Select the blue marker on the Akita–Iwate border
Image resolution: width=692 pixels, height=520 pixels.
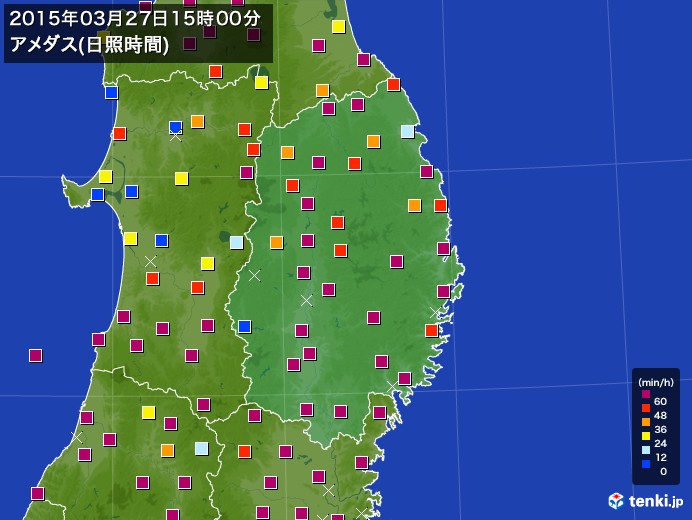tap(244, 326)
